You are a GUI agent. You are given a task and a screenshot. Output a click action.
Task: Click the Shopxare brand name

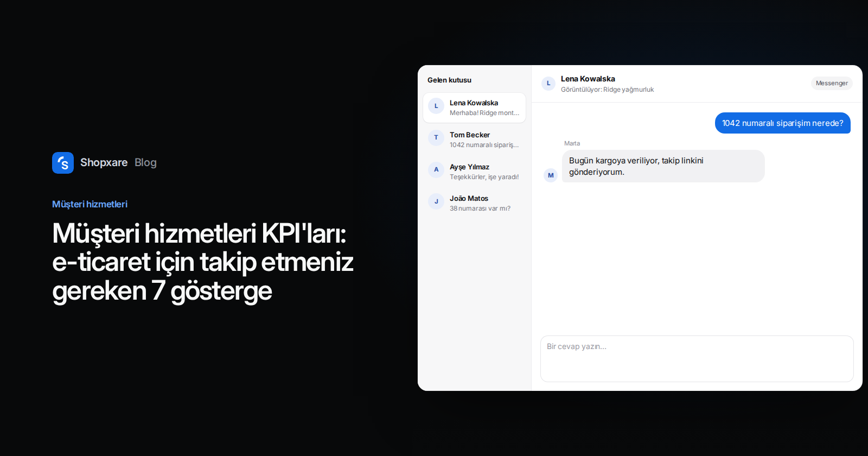[x=104, y=162]
